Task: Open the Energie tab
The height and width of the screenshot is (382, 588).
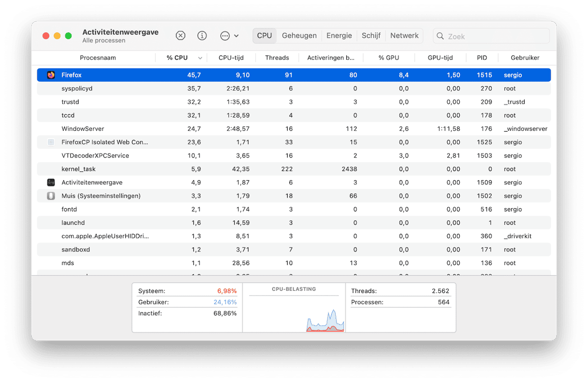Action: pyautogui.click(x=339, y=36)
